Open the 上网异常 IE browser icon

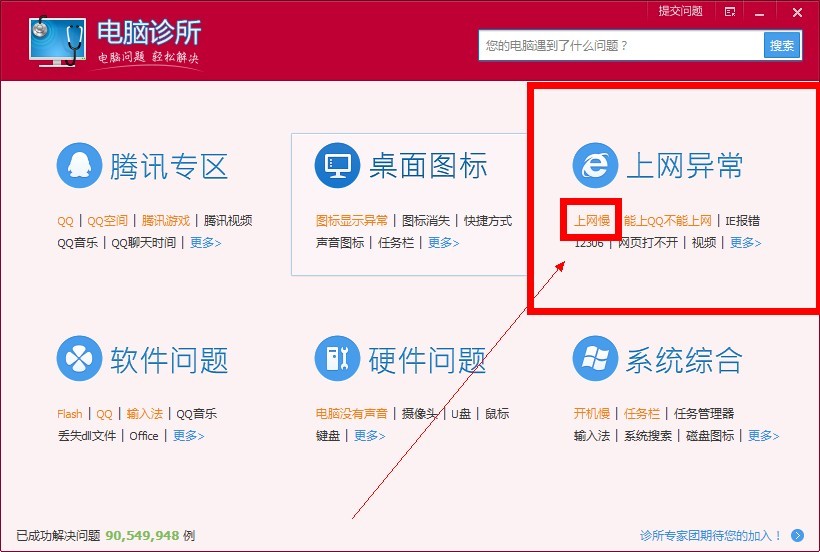[x=595, y=166]
